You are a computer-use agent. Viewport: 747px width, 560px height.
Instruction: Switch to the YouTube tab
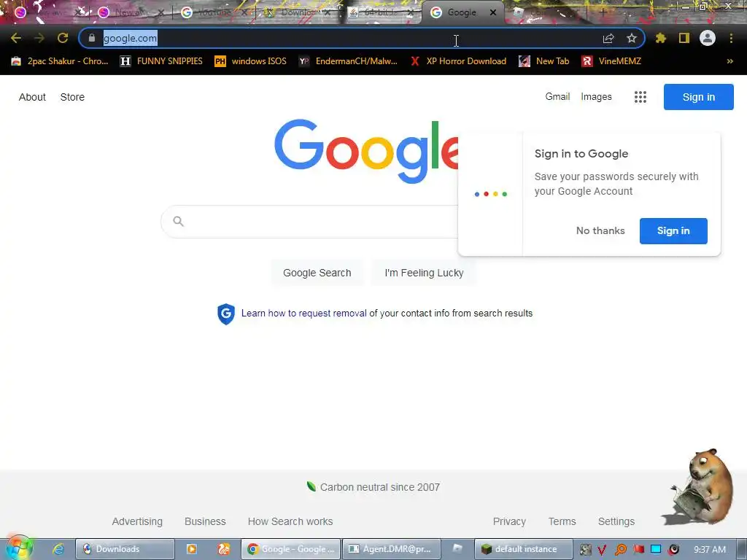(x=212, y=12)
